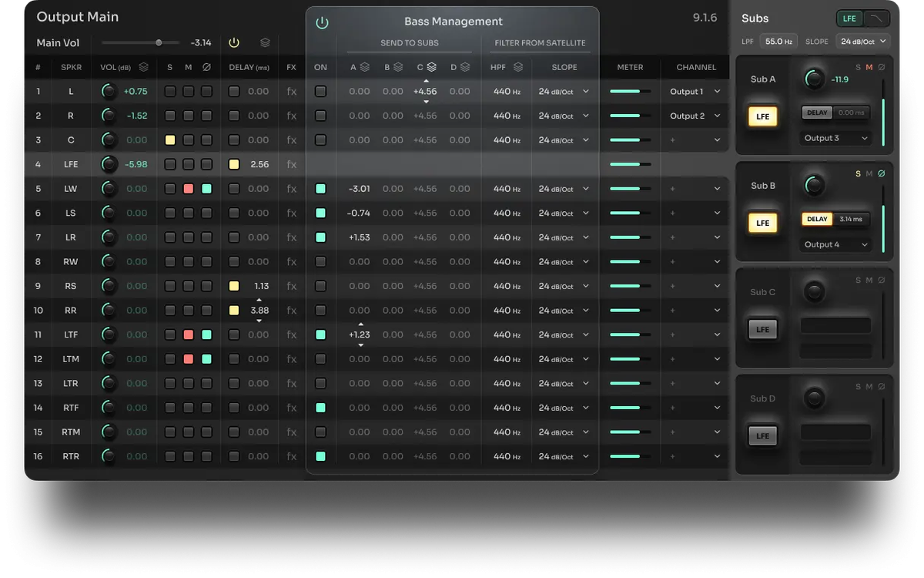Mute Sub A using its M icon
The image size is (924, 578).
pyautogui.click(x=869, y=68)
